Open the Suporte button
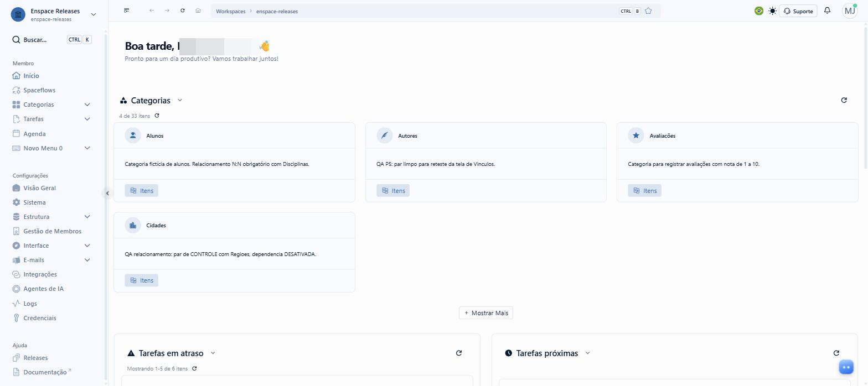This screenshot has width=868, height=386. [798, 11]
